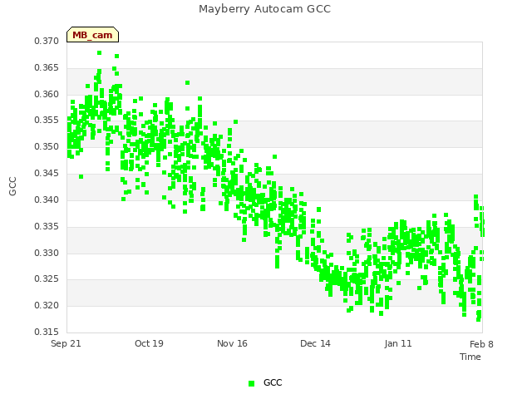The height and width of the screenshot is (399, 532).
Task: Click the 0.355 y-axis value
Action: 47,121
